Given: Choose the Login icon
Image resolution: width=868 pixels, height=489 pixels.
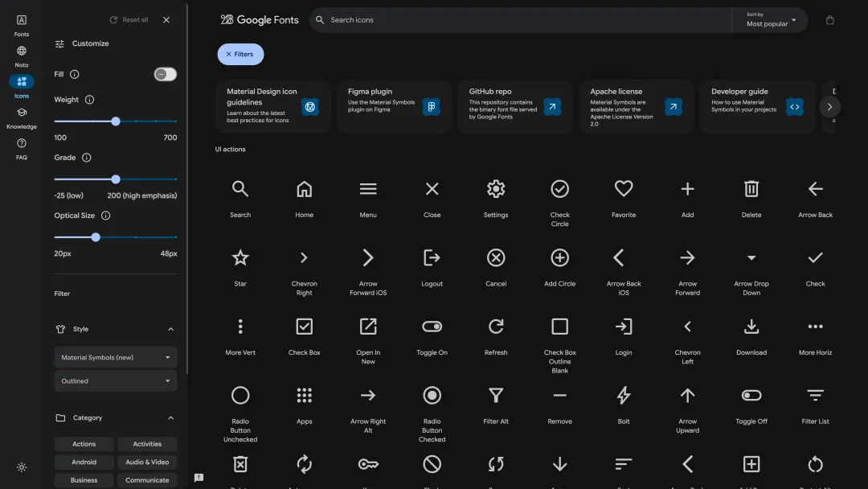Looking at the screenshot, I should pos(624,327).
